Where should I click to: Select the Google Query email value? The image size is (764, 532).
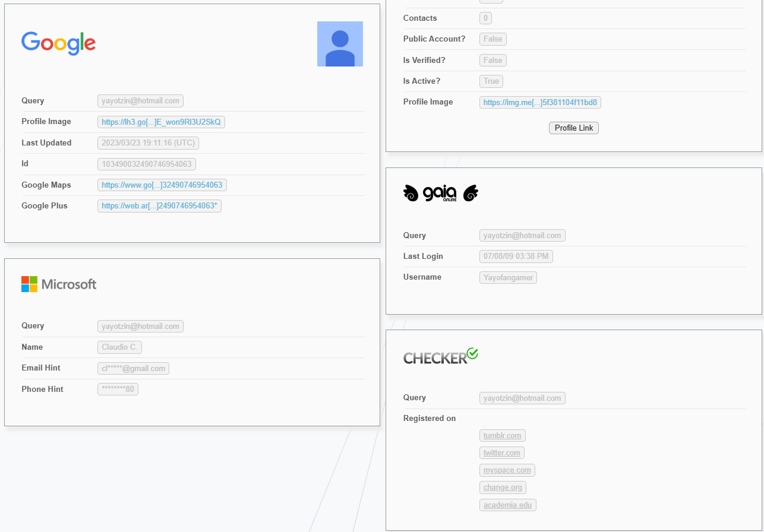[140, 101]
